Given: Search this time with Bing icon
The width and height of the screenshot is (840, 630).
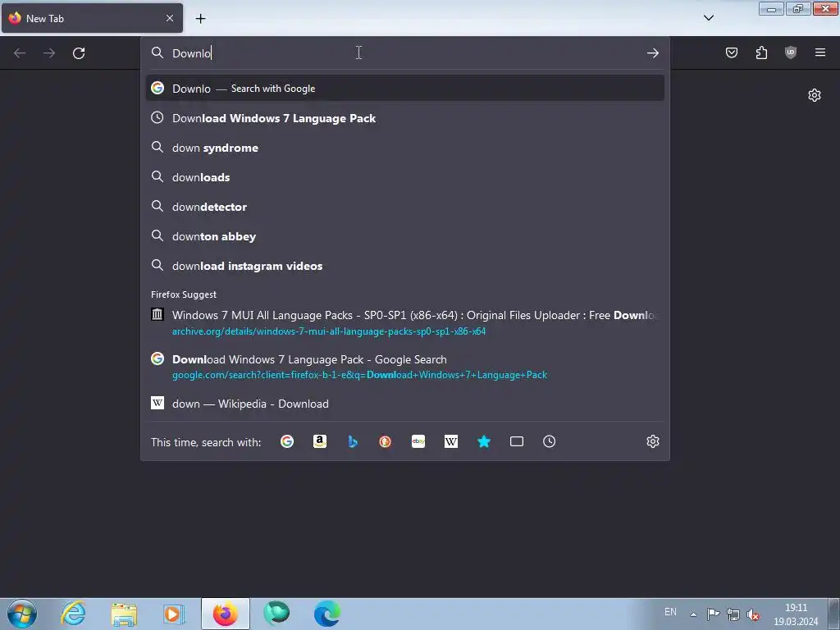Looking at the screenshot, I should [x=353, y=441].
